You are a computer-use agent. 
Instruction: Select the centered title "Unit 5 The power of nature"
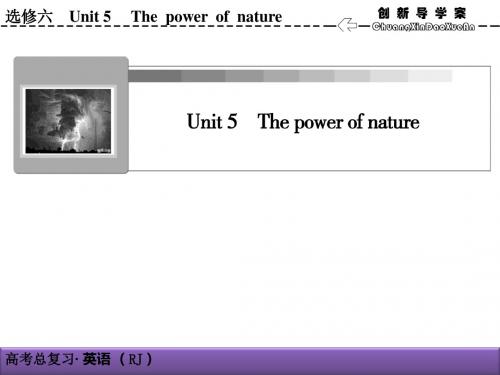(303, 122)
